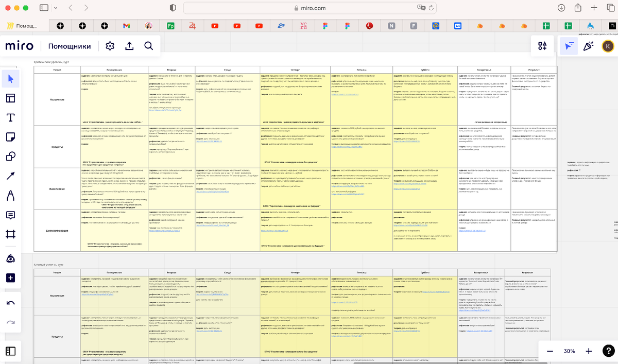
Task: Toggle the Safari sidebar
Action: 43,8
